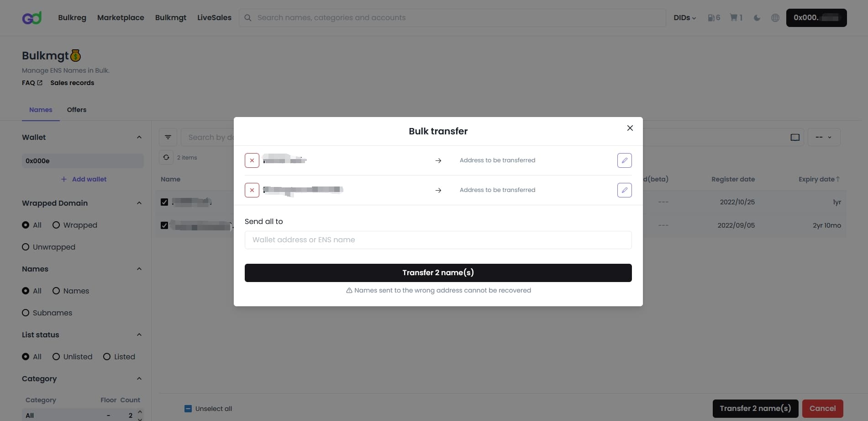Open Marketplace from the top navigation
Image resolution: width=868 pixels, height=421 pixels.
(x=121, y=18)
